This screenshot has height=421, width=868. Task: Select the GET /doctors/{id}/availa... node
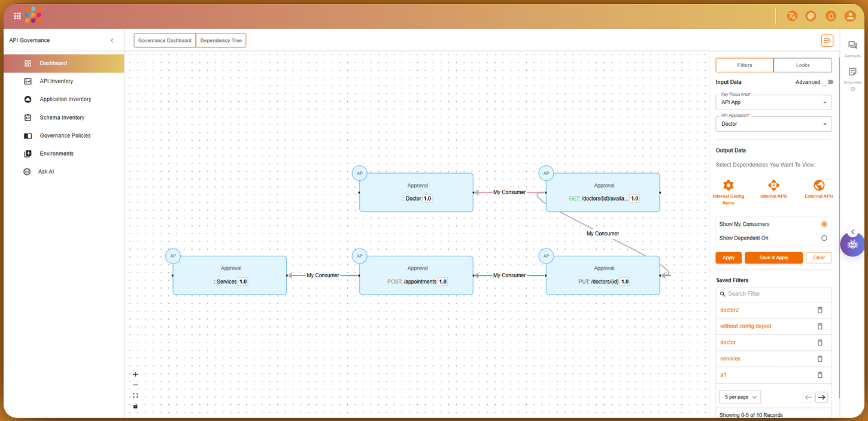[603, 192]
